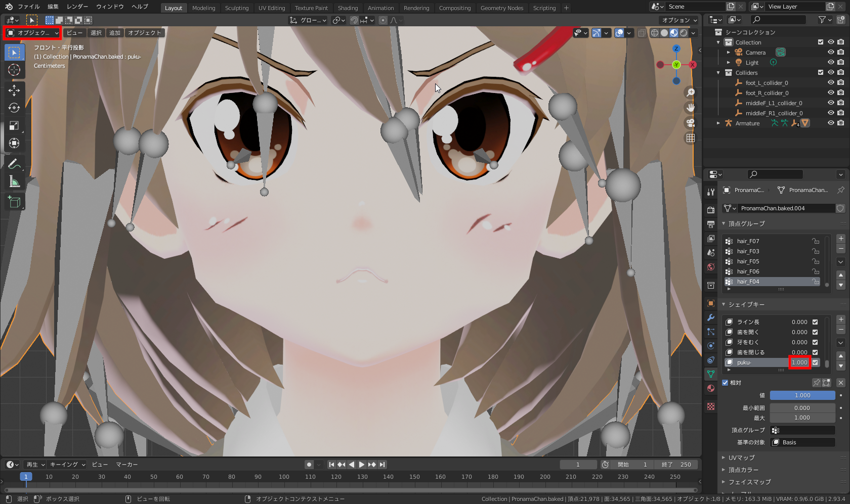This screenshot has width=850, height=504.
Task: Uncheck the Collection exclude checkbox
Action: (821, 42)
